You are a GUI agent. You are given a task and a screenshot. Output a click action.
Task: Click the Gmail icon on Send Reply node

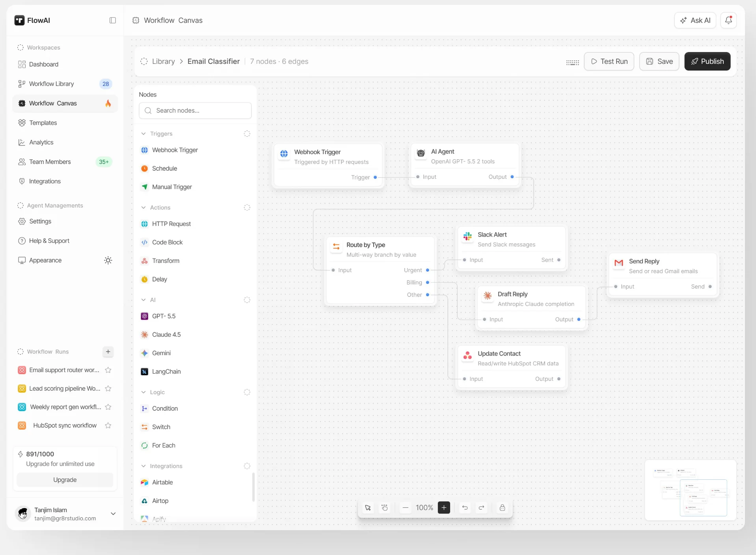pyautogui.click(x=619, y=263)
